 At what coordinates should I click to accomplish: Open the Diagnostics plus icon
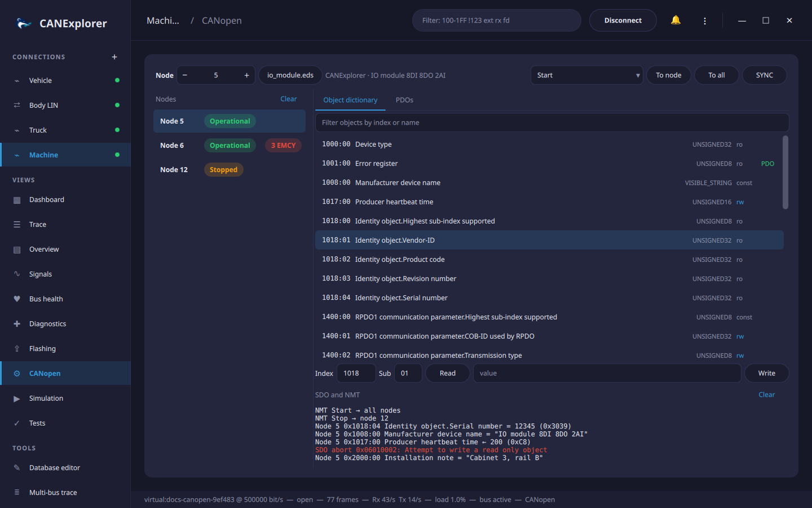pyautogui.click(x=17, y=324)
